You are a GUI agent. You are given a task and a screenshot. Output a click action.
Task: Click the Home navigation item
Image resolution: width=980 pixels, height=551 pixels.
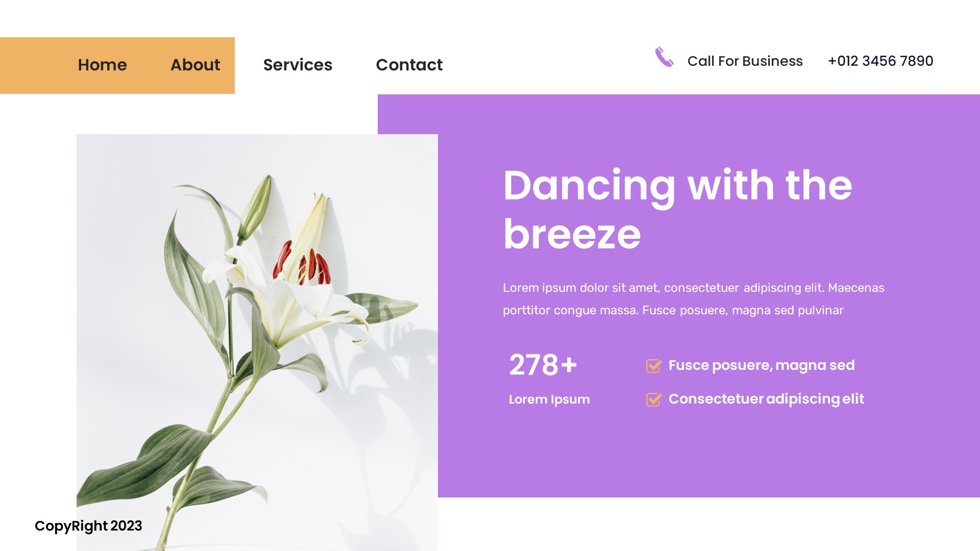102,65
